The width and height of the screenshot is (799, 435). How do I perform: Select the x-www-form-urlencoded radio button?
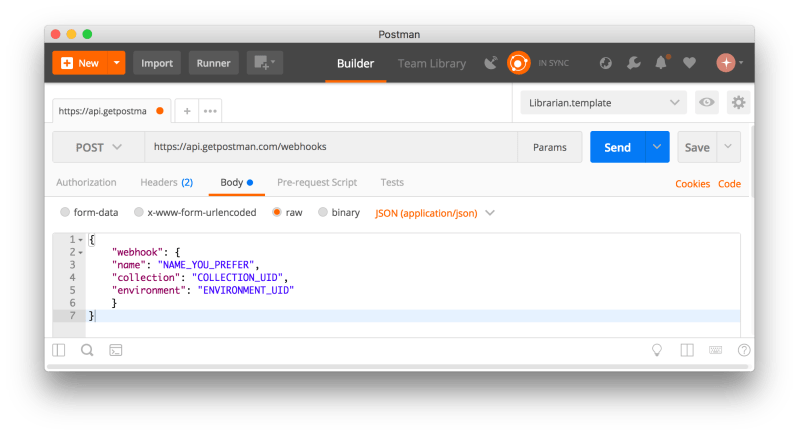(x=139, y=212)
